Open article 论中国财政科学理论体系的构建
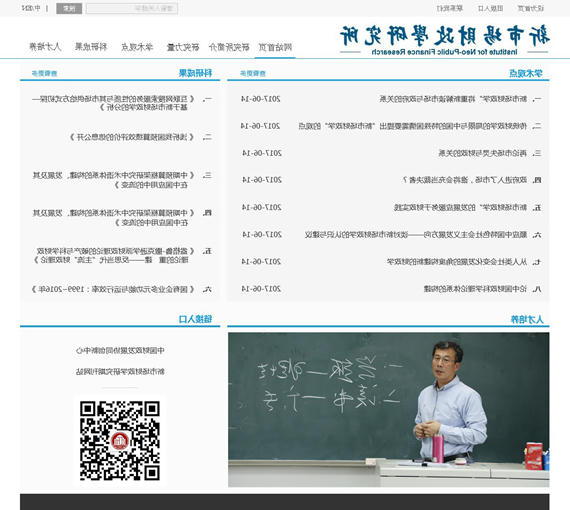Viewport: 570px width, 510px height. (475, 289)
